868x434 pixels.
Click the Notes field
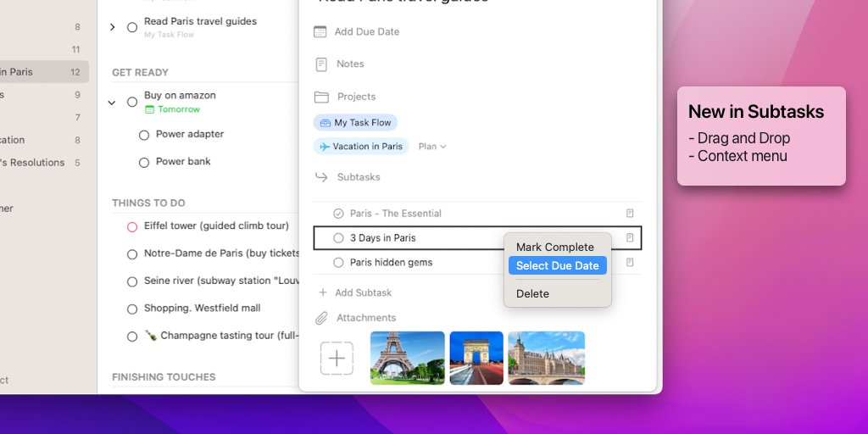[x=350, y=64]
